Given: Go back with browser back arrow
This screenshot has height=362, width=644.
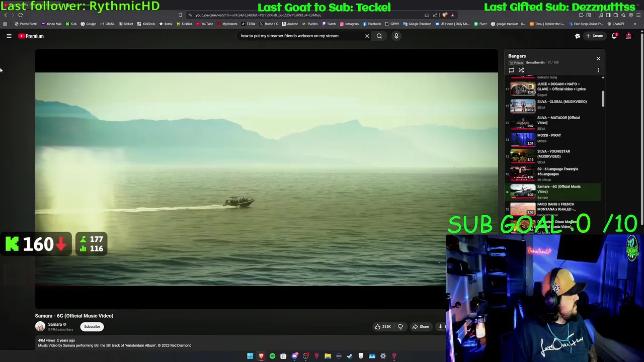Looking at the screenshot, I should click(6, 15).
